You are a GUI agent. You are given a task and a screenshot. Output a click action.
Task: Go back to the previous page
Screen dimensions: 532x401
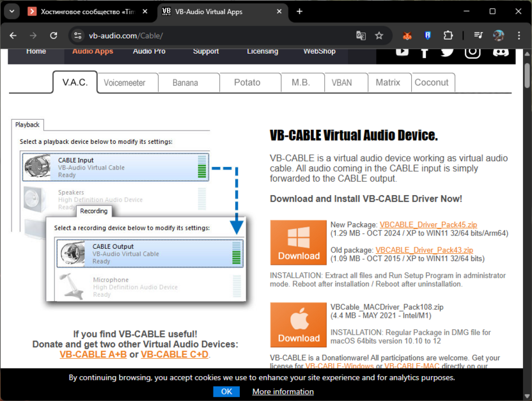pos(13,36)
